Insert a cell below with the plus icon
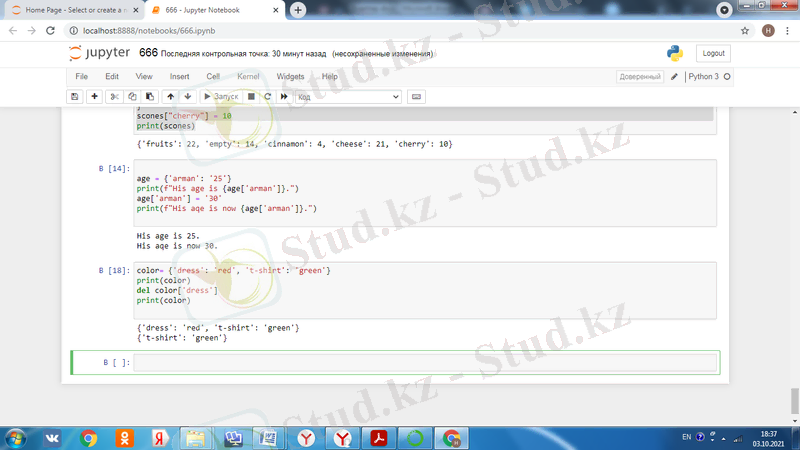The image size is (800, 450). point(94,96)
